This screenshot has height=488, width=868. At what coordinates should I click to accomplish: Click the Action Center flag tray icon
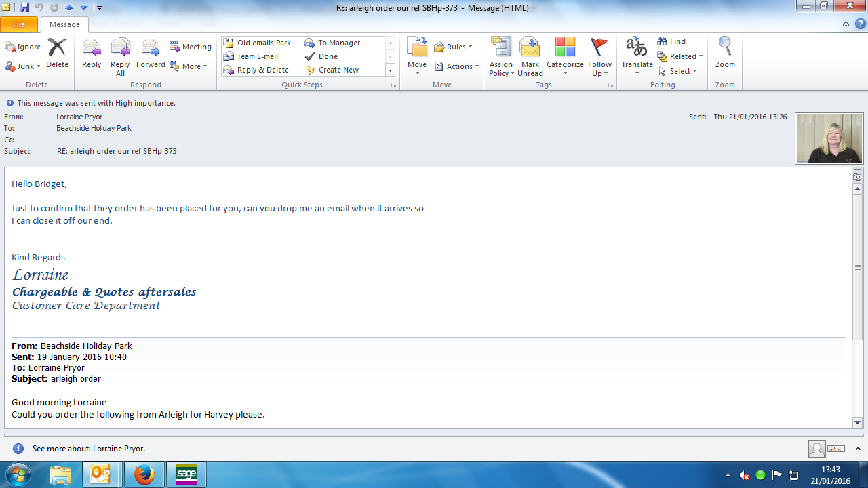(777, 475)
